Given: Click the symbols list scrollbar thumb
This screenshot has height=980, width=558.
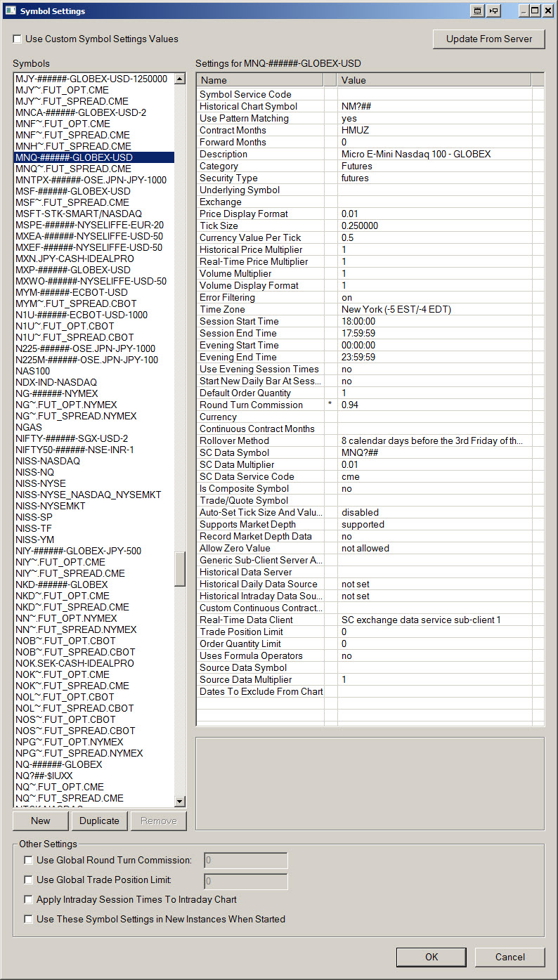Looking at the screenshot, I should click(x=180, y=568).
